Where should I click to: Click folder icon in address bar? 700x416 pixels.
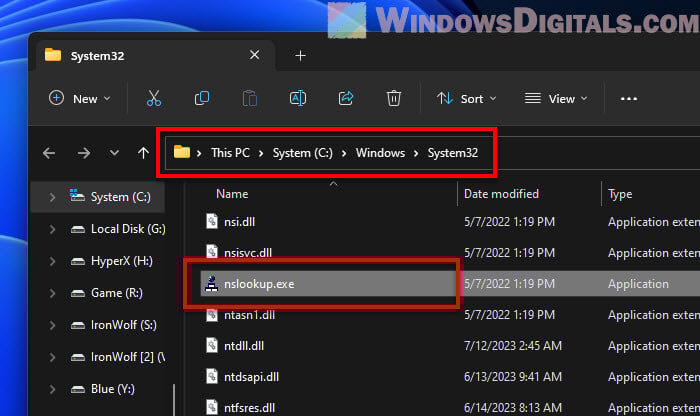pos(182,152)
